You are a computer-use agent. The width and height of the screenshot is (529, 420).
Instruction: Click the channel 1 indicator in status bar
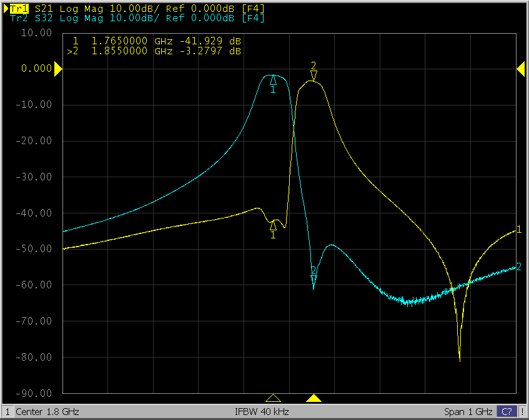(x=7, y=412)
